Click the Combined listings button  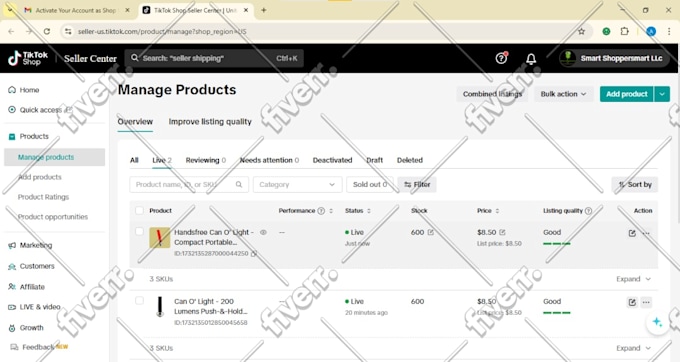click(x=492, y=94)
